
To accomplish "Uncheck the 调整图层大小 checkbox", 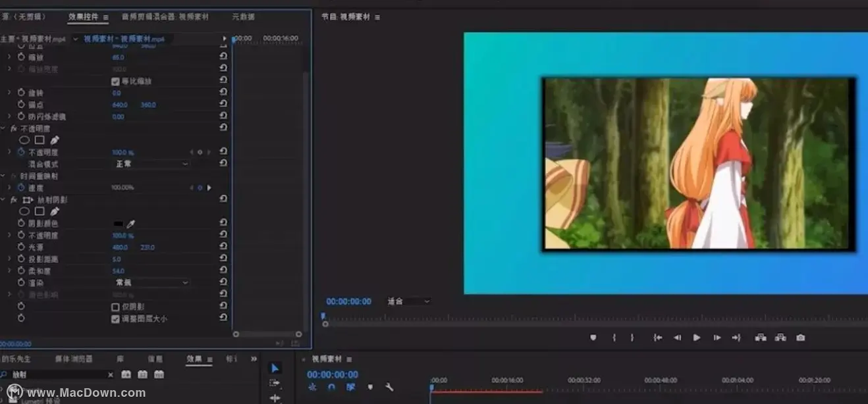I will (x=115, y=318).
